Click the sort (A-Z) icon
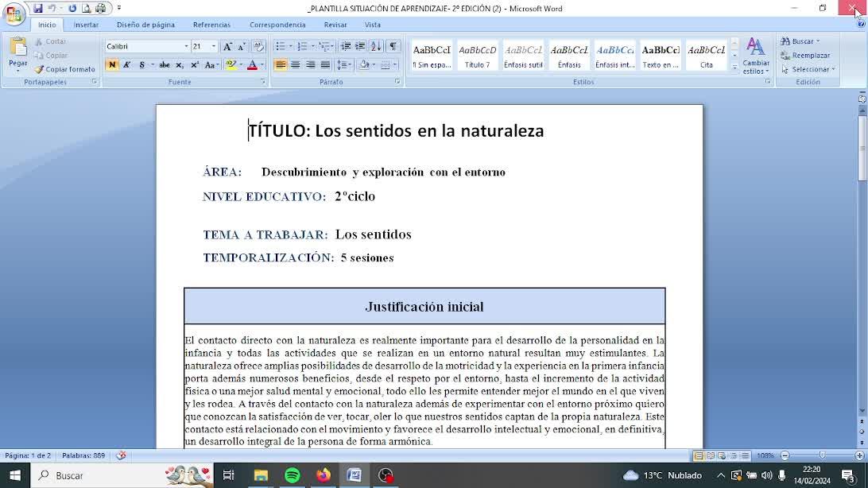Screen dimensions: 868x488 pyautogui.click(x=376, y=47)
